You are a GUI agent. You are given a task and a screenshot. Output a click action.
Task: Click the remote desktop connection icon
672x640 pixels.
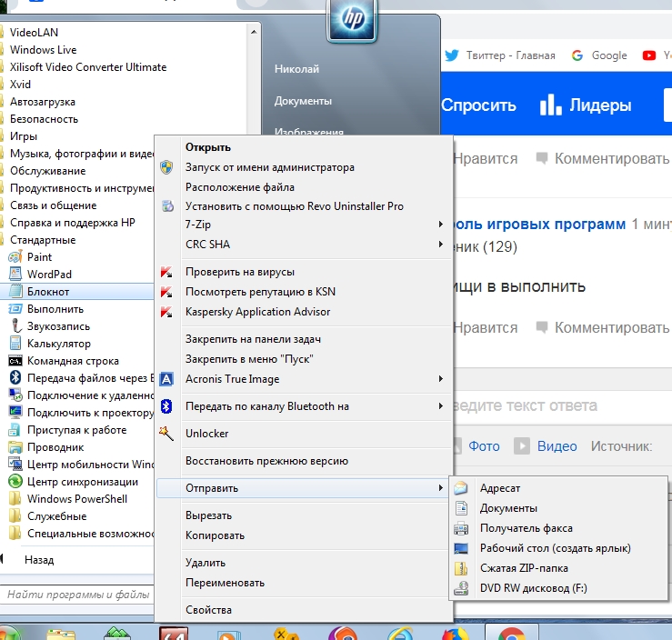[x=15, y=395]
